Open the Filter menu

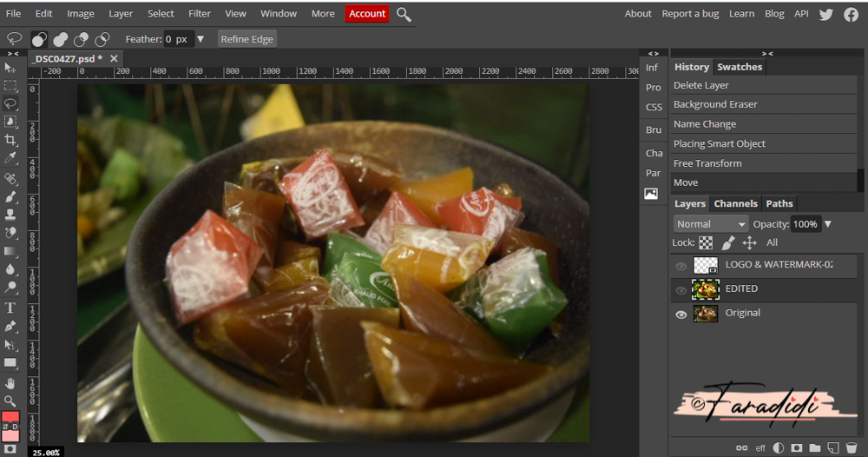click(200, 14)
